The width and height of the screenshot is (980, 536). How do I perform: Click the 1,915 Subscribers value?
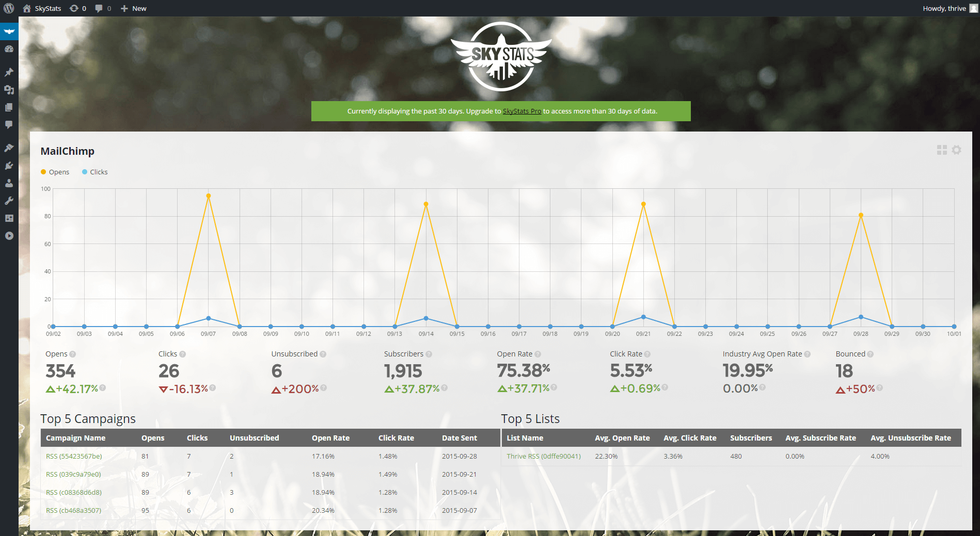click(x=403, y=371)
